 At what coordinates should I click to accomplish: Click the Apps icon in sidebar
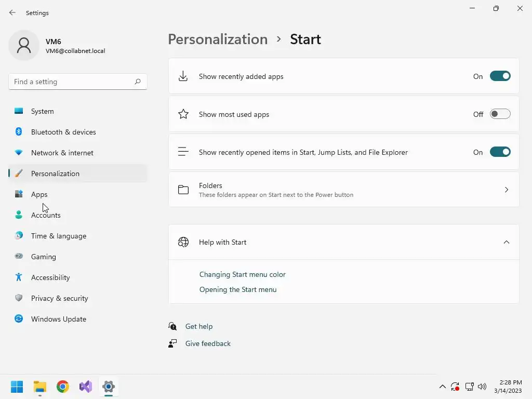coord(19,194)
